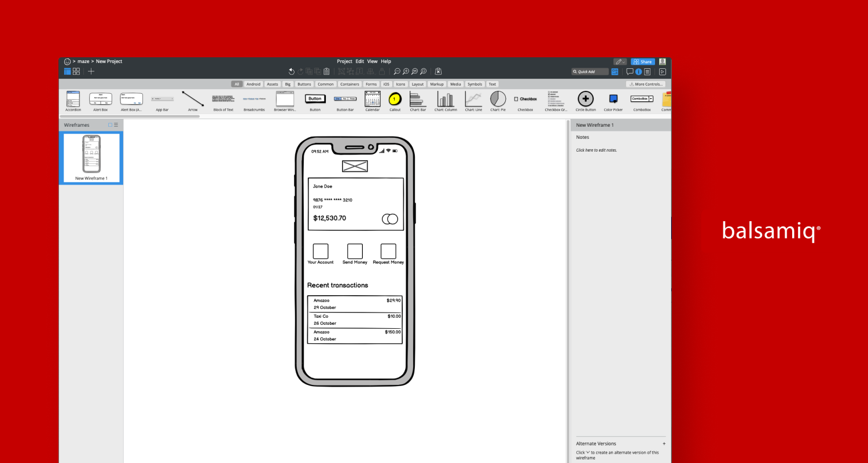The image size is (868, 463).
Task: Add the Checkbox Group control
Action: tap(556, 101)
